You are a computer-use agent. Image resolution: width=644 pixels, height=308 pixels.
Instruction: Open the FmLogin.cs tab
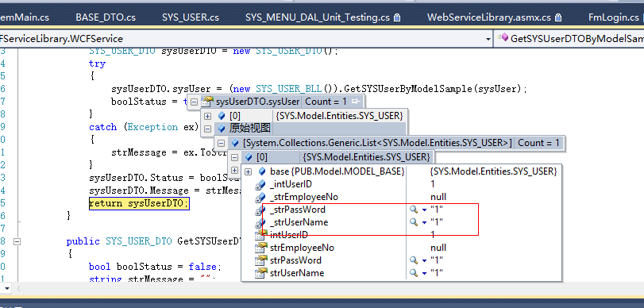[614, 17]
